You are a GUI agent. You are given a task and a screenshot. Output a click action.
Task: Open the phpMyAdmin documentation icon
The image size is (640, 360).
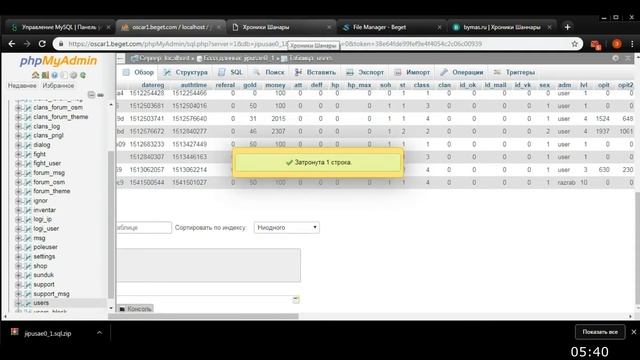pos(55,75)
